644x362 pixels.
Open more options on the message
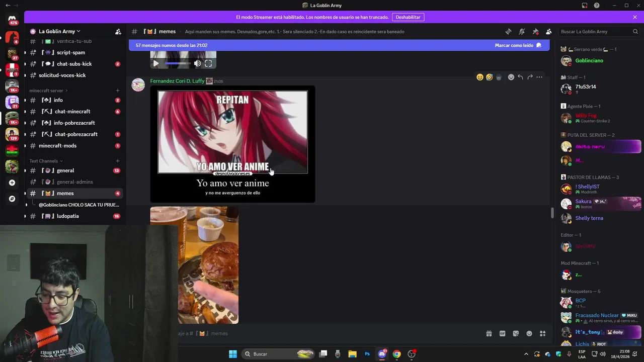point(539,77)
